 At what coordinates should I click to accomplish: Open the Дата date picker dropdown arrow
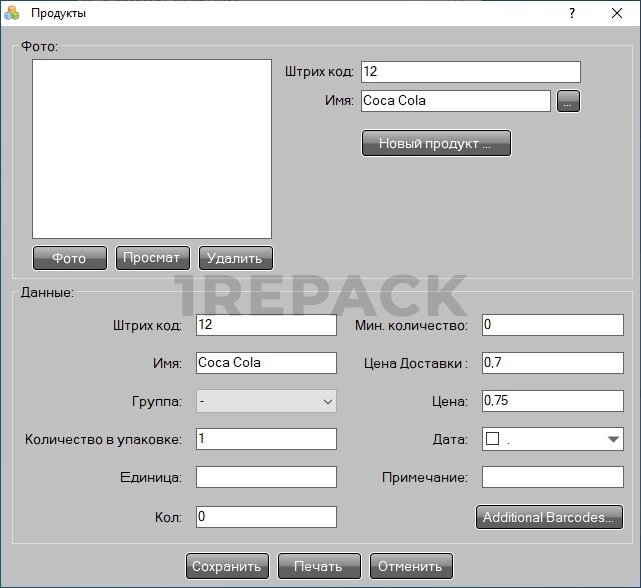[x=613, y=439]
